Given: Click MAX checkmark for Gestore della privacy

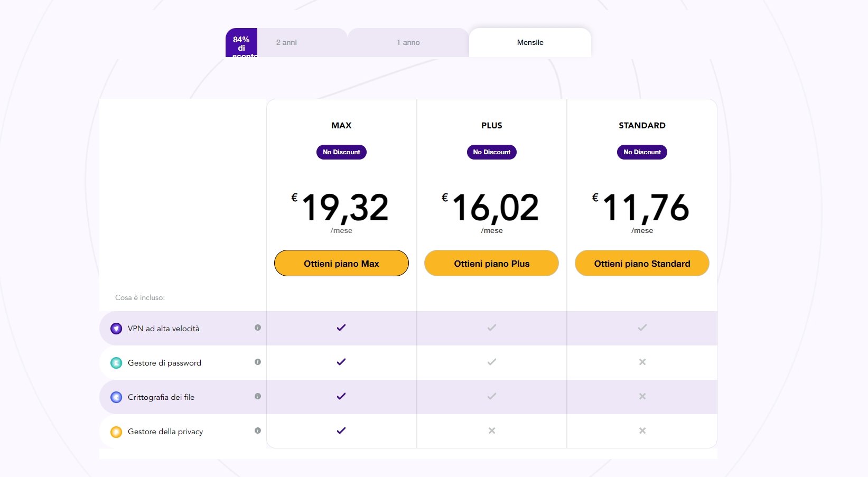Looking at the screenshot, I should [x=341, y=431].
